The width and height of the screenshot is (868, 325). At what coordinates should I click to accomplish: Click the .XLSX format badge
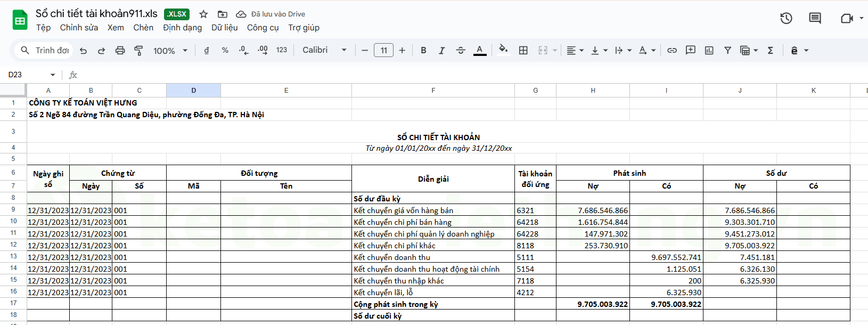pyautogui.click(x=177, y=14)
